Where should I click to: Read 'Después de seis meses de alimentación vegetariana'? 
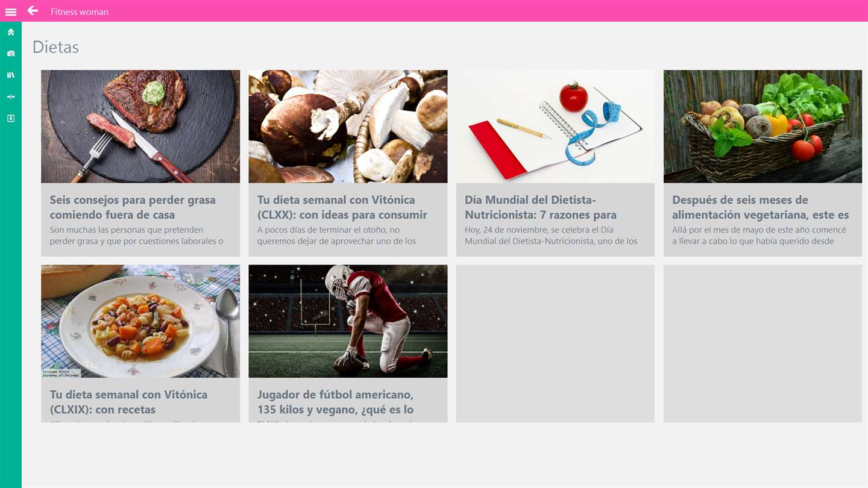pyautogui.click(x=761, y=207)
